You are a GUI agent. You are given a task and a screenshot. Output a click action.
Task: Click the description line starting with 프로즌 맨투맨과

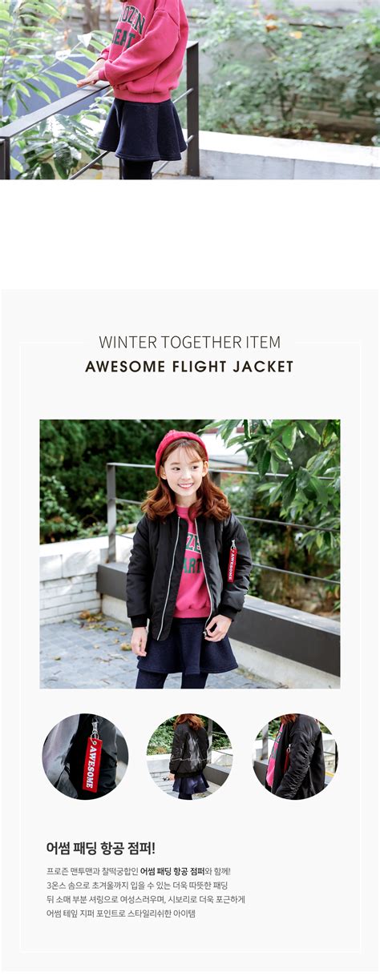click(x=139, y=870)
